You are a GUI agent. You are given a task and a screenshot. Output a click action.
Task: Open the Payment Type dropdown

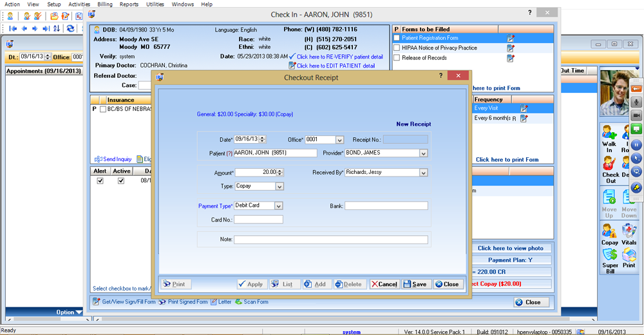click(x=279, y=206)
